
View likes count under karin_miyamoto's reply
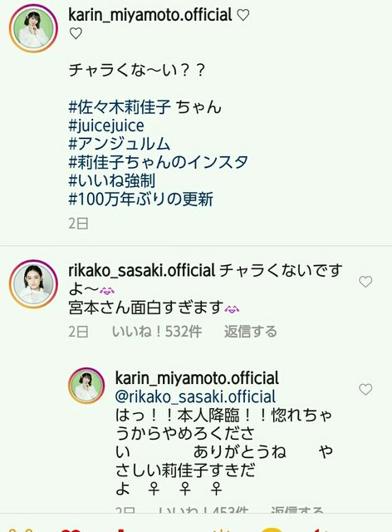coord(203,509)
